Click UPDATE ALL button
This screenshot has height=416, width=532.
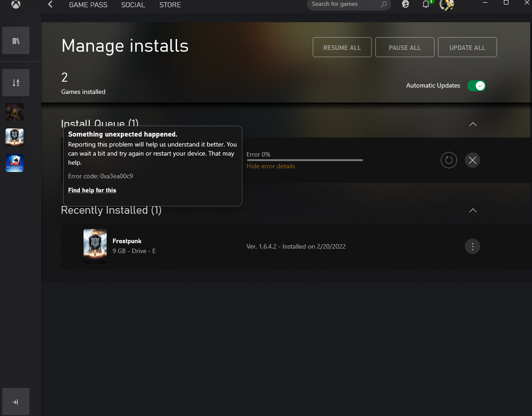(467, 48)
